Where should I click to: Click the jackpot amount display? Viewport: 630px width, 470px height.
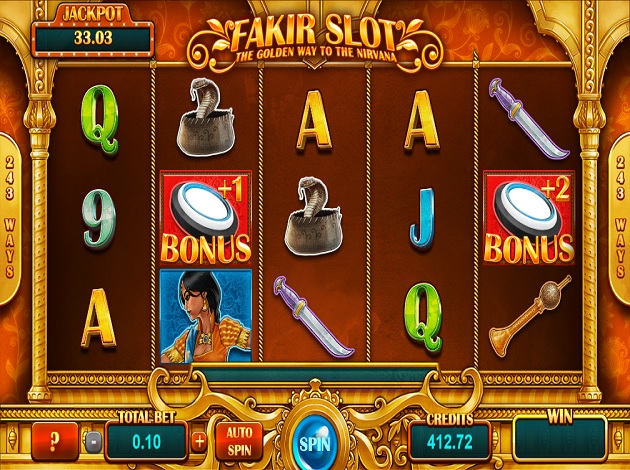click(93, 38)
